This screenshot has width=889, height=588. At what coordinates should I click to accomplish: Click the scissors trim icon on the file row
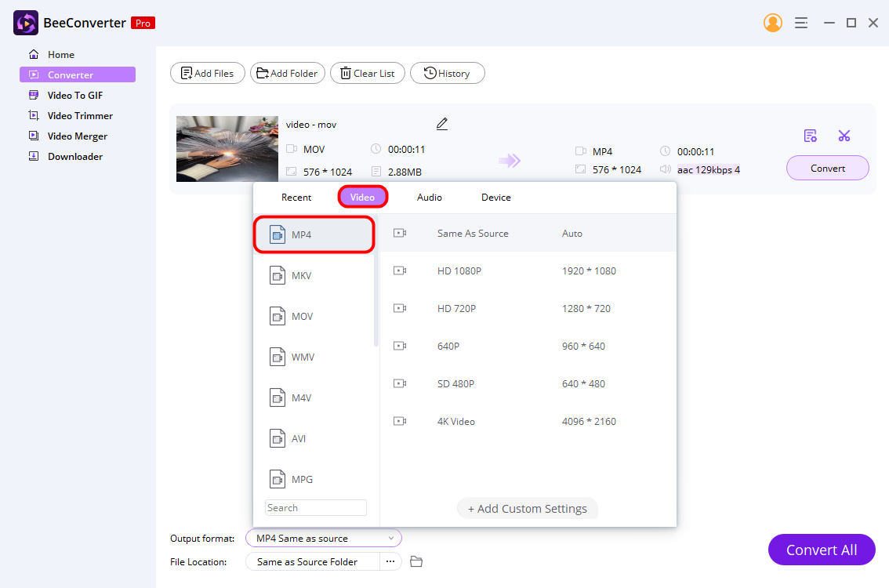[x=844, y=135]
